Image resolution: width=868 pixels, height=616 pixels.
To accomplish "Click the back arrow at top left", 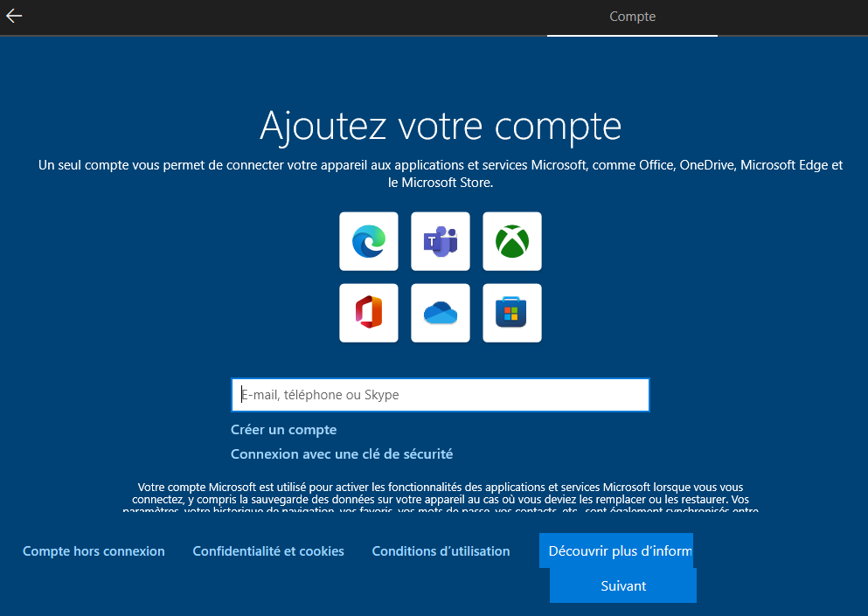I will (14, 16).
